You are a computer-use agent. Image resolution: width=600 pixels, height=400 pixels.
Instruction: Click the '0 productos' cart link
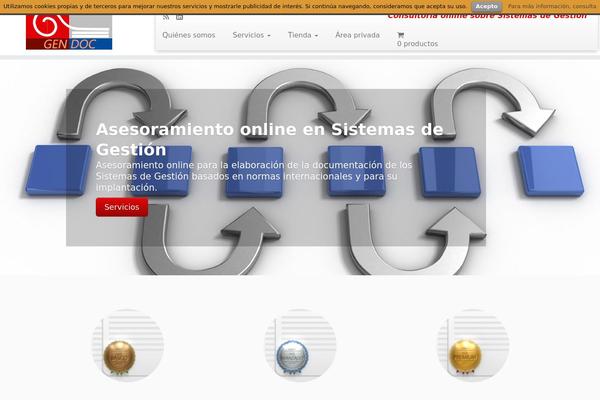coord(417,44)
